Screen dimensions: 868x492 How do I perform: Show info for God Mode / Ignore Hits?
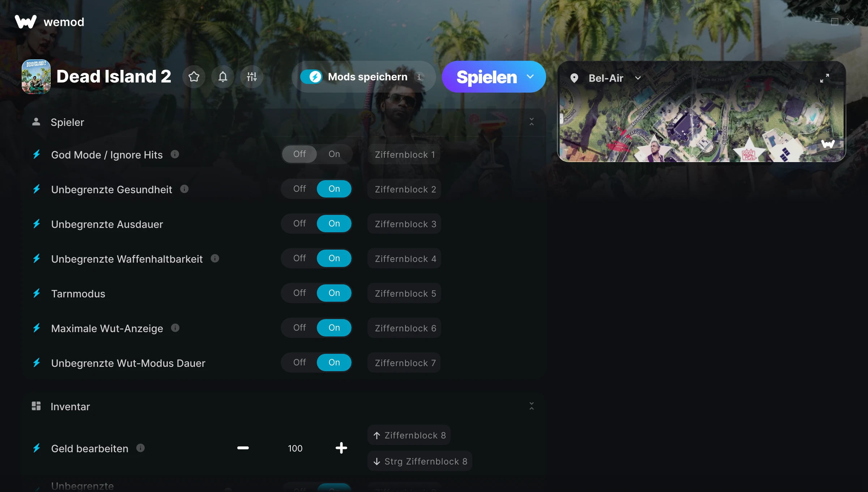[175, 154]
